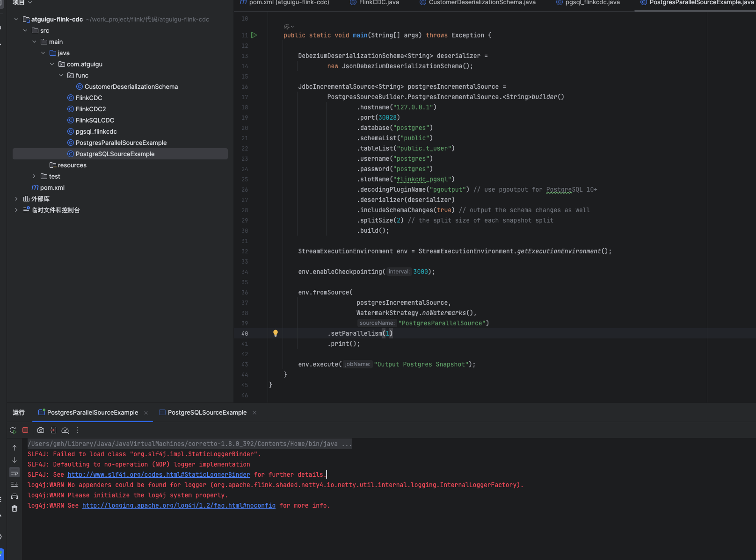
Task: Toggle scroll to end of console
Action: click(15, 484)
